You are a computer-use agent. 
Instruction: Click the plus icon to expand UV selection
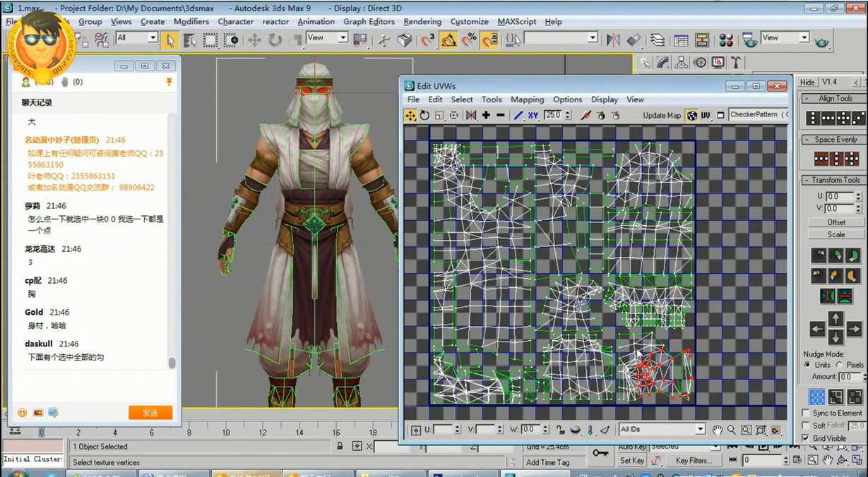click(x=486, y=116)
